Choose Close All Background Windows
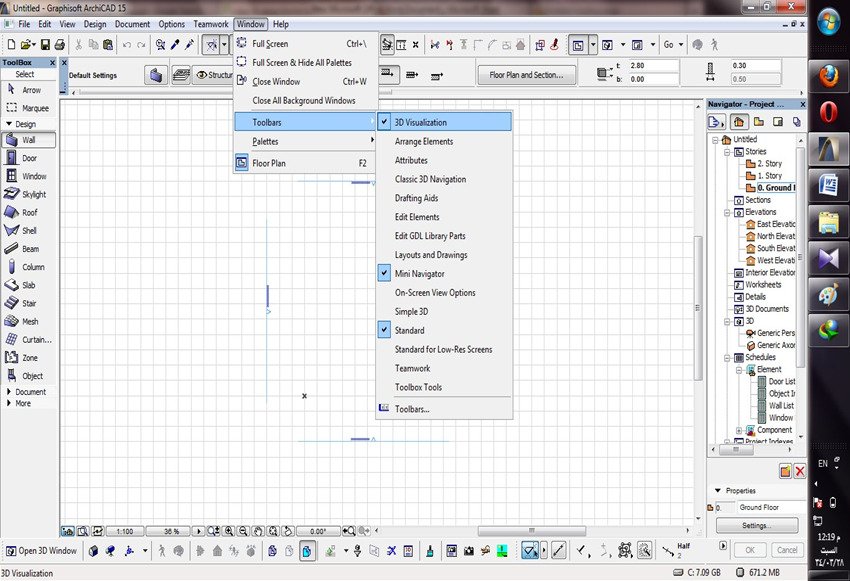850x581 pixels. pos(303,101)
